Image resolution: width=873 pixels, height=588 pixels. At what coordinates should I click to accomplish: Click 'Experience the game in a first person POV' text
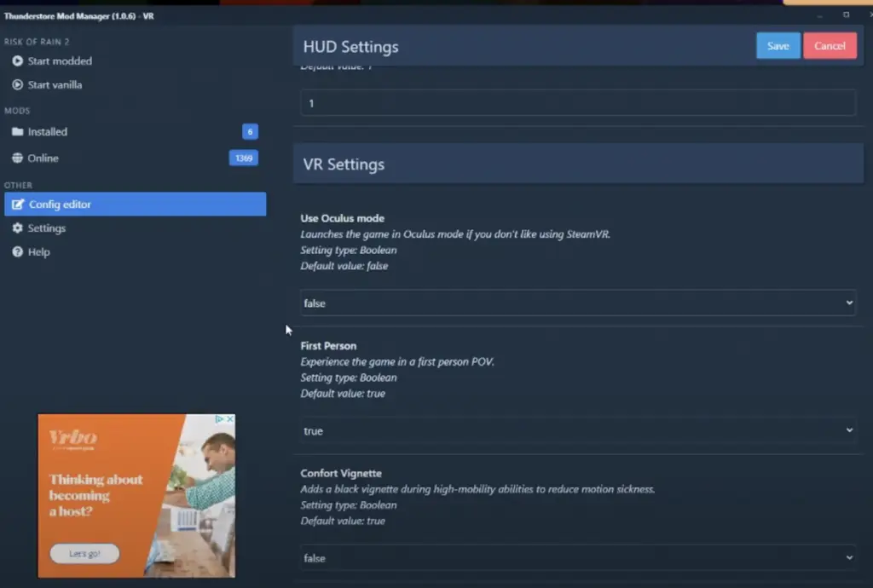[x=397, y=361]
